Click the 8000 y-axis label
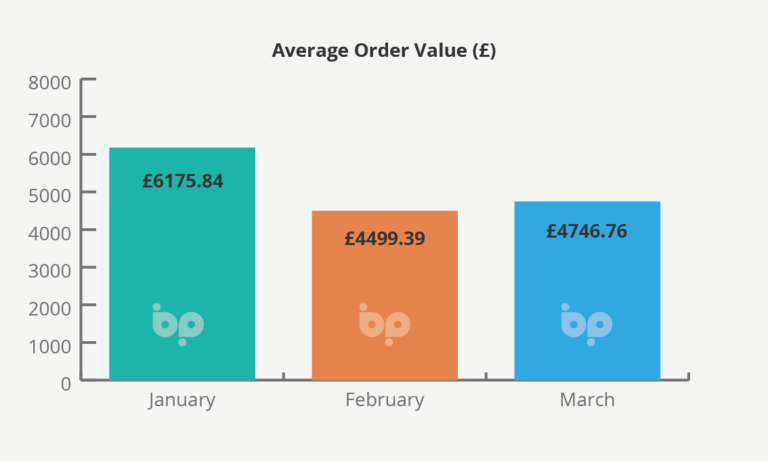 (x=50, y=82)
